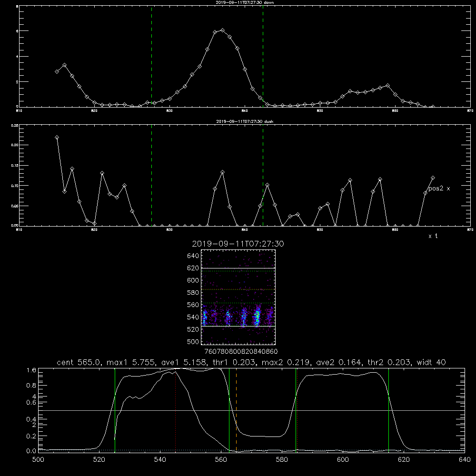Screen dimensions: 476x476
Task: Click the '640' tick label on the bottom plot x-axis
Action: tap(465, 460)
